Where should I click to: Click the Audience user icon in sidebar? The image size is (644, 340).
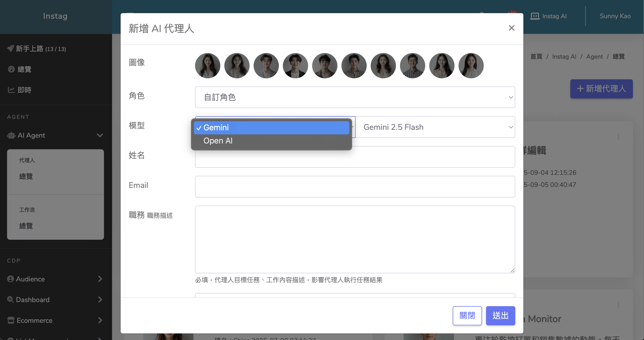tap(10, 279)
